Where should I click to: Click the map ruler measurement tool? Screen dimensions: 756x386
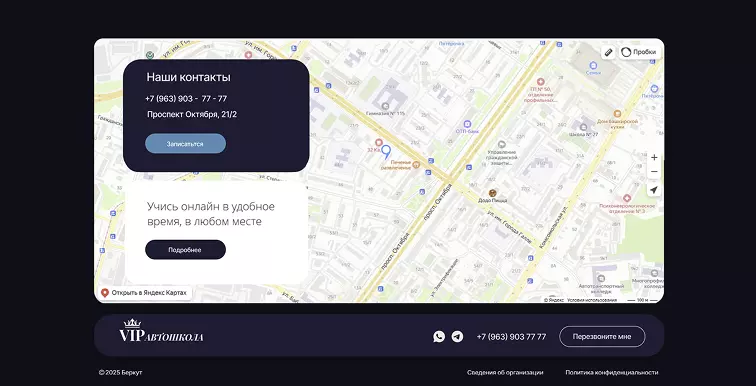click(608, 52)
